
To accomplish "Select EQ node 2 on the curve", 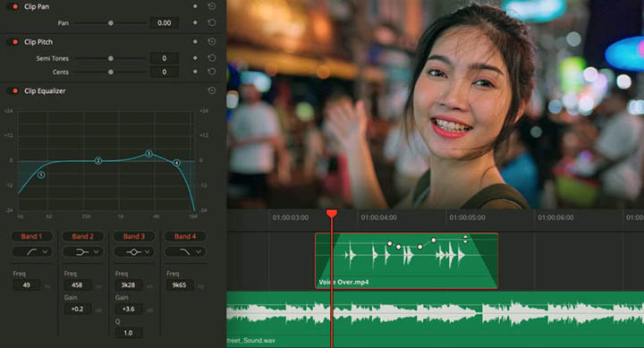I will click(97, 161).
